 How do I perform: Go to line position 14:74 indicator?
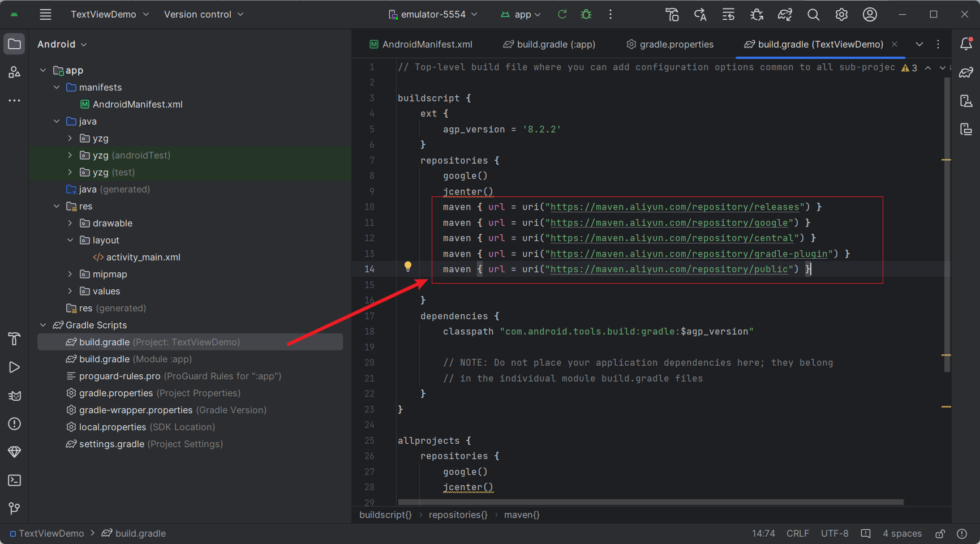click(x=763, y=534)
